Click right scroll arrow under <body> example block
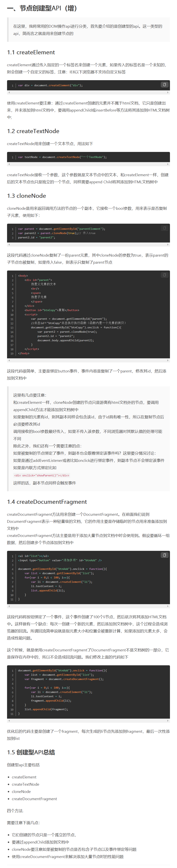Screen dimensions: 177x868 tap(168, 360)
